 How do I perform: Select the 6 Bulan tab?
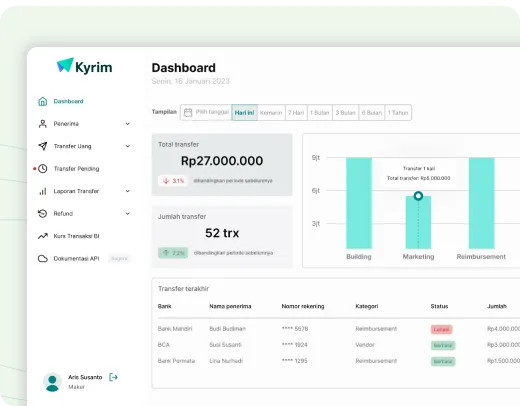(x=372, y=113)
